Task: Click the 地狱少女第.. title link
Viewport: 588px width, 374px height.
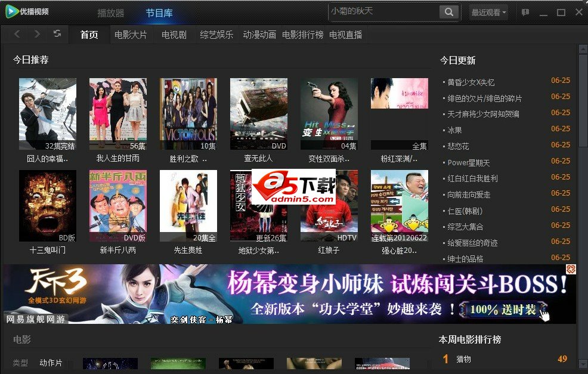Action: tap(259, 250)
